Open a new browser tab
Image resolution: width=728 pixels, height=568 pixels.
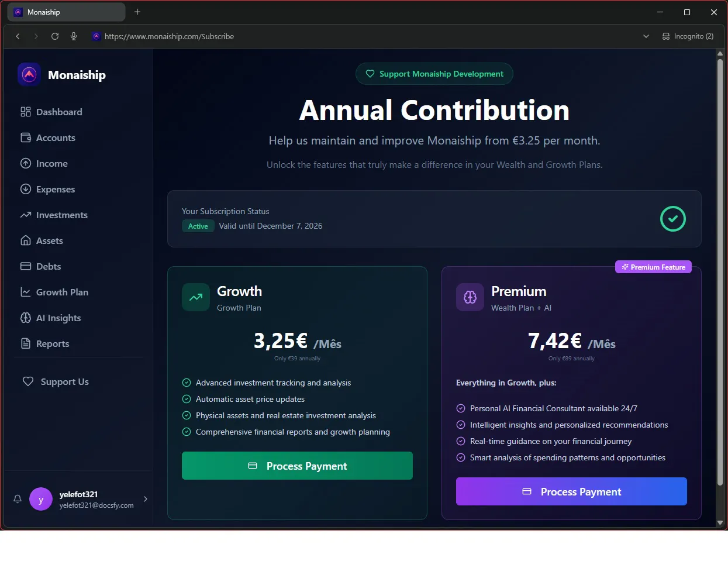137,12
